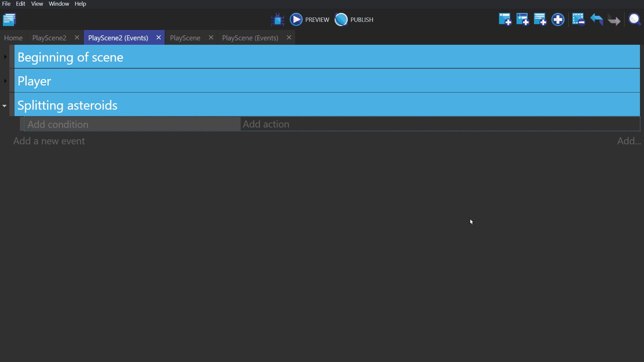644x362 pixels.
Task: Expand the Player event group
Action: pyautogui.click(x=5, y=81)
